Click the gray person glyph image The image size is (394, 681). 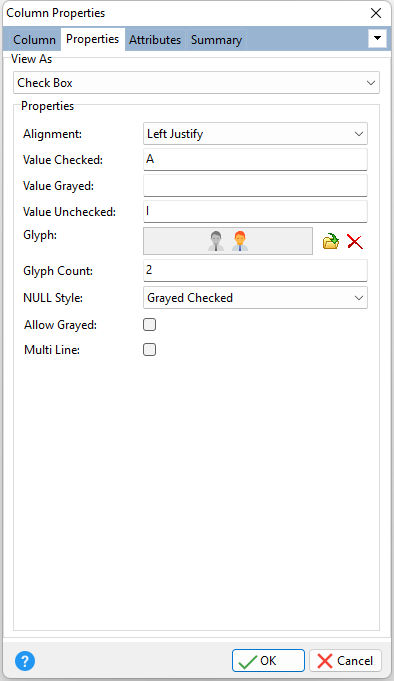pyautogui.click(x=216, y=241)
